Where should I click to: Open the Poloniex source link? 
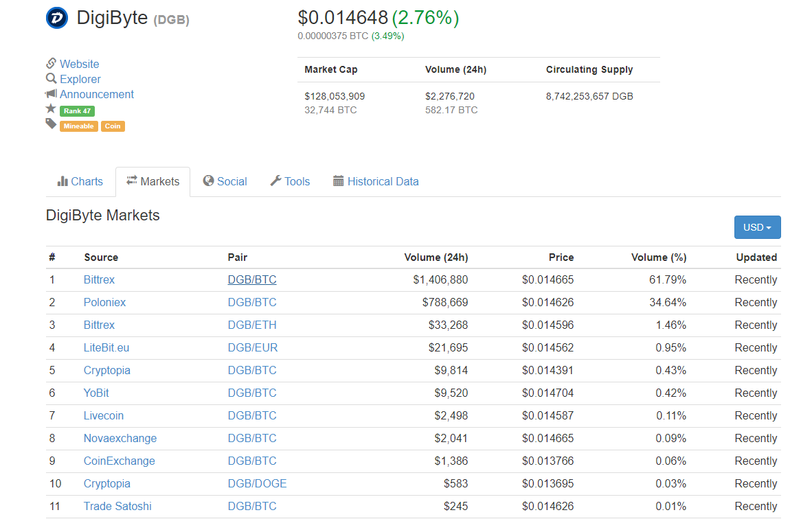point(104,303)
